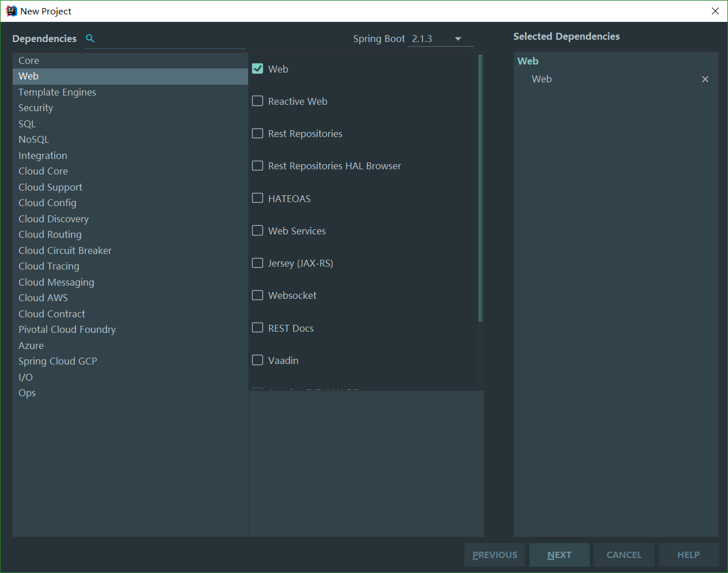728x573 pixels.
Task: Open the Template Engines category
Action: (x=57, y=92)
